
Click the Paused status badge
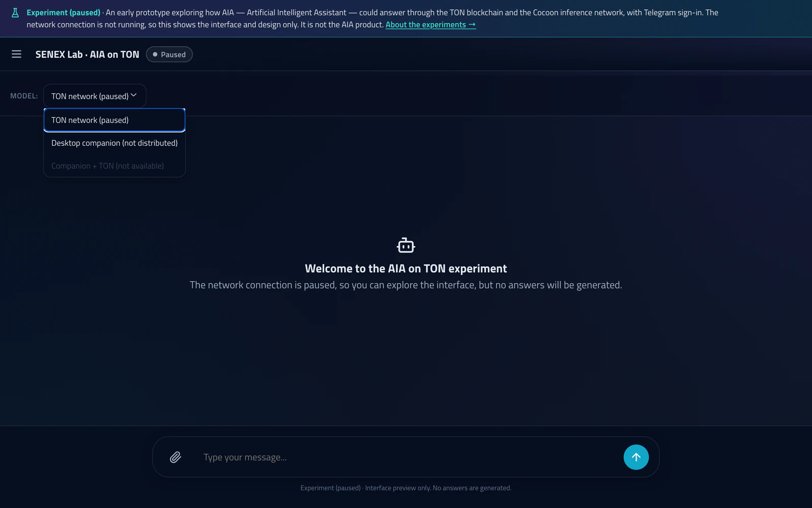pyautogui.click(x=169, y=54)
